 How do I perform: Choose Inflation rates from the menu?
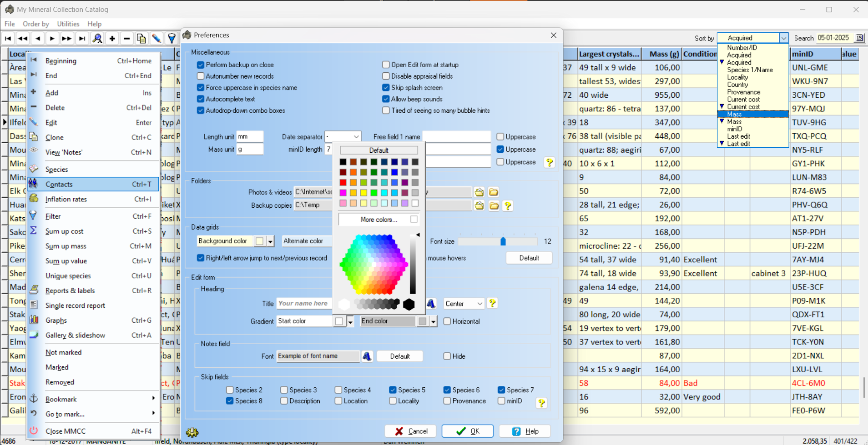click(66, 199)
